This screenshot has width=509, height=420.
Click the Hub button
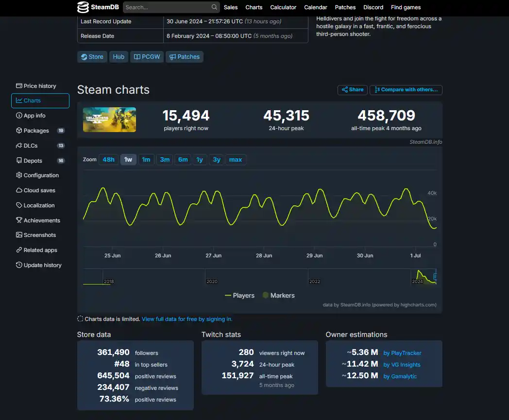(119, 57)
